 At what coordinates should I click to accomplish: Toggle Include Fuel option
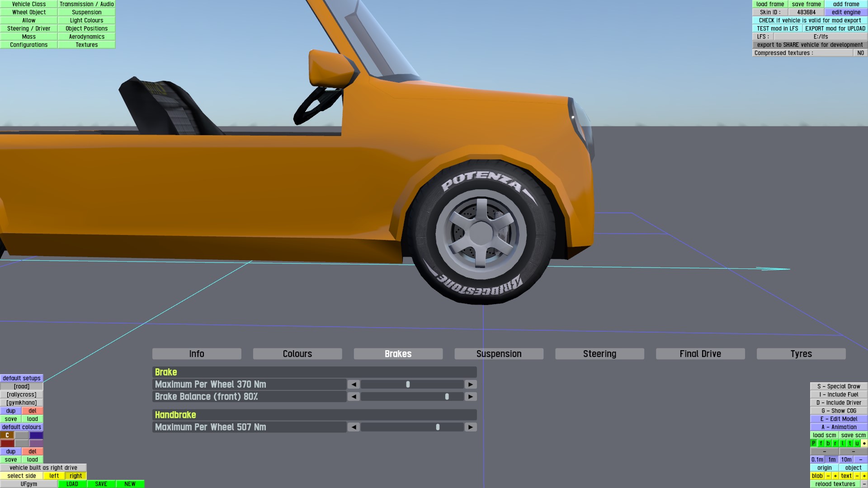click(x=839, y=394)
